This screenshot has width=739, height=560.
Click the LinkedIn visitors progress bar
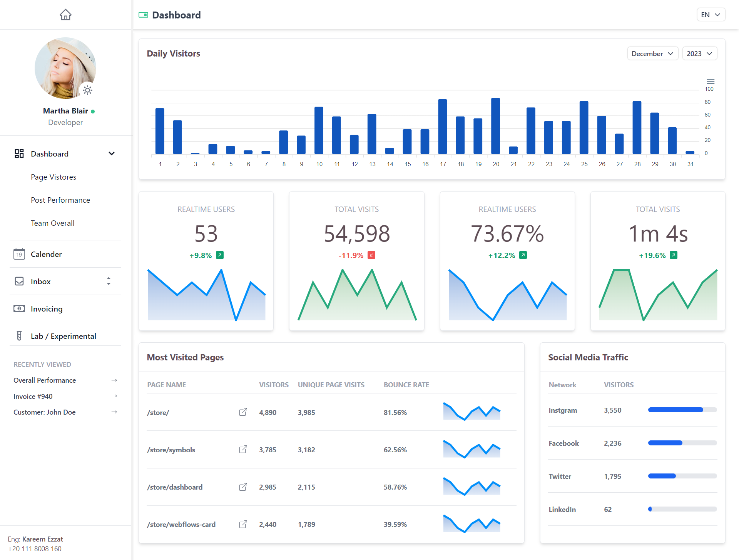click(682, 509)
